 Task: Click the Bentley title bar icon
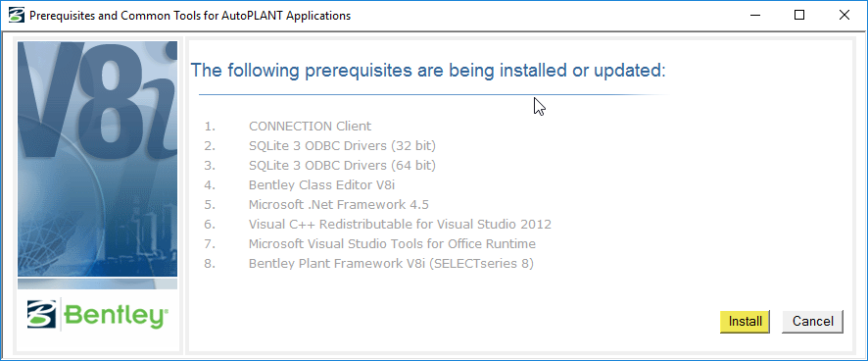pyautogui.click(x=17, y=16)
